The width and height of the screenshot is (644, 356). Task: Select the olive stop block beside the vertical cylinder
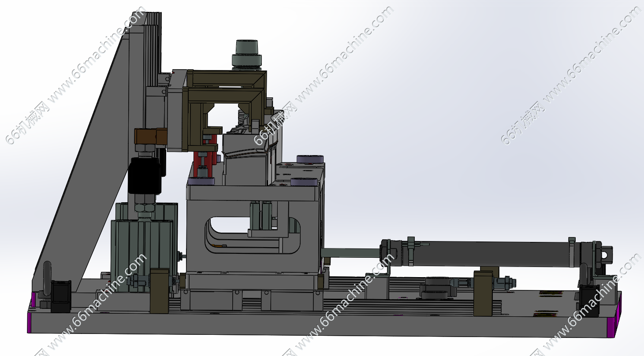(159, 291)
